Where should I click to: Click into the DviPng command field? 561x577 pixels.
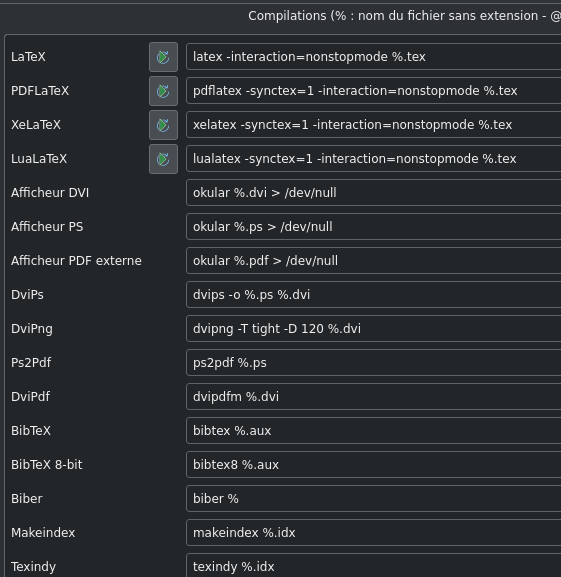373,329
